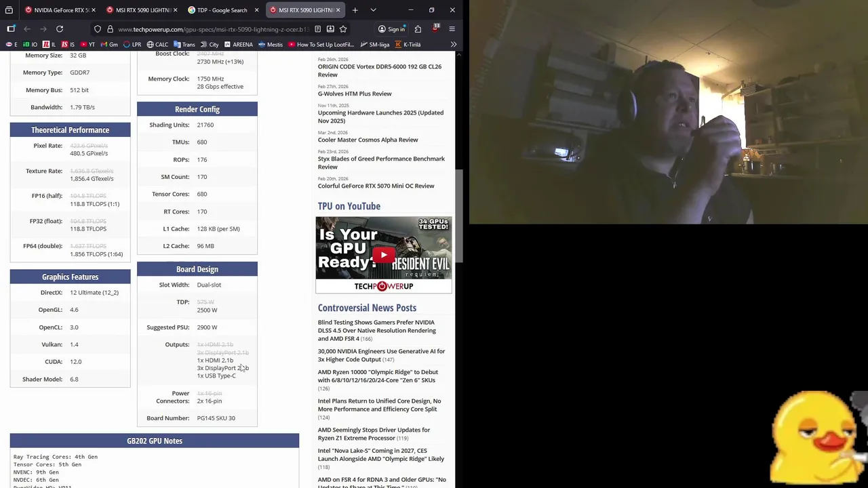
Task: Open Styx Blades of Greed benchmark review
Action: [381, 163]
